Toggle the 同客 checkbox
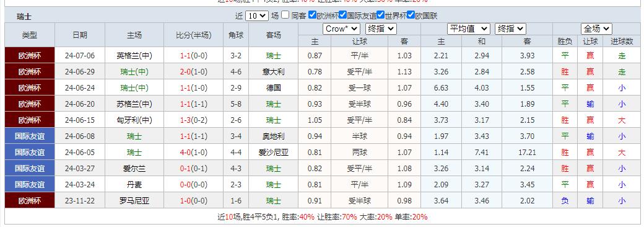The image size is (644, 227). click(285, 16)
